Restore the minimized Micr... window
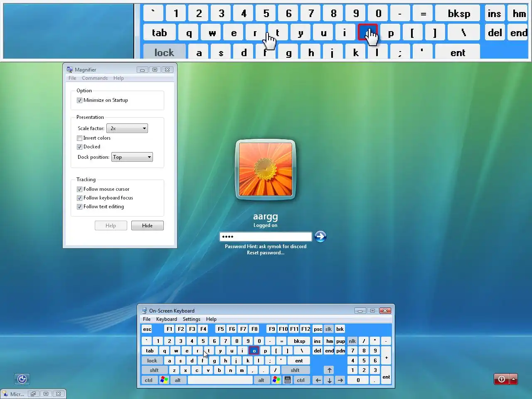532x399 pixels. point(33,394)
